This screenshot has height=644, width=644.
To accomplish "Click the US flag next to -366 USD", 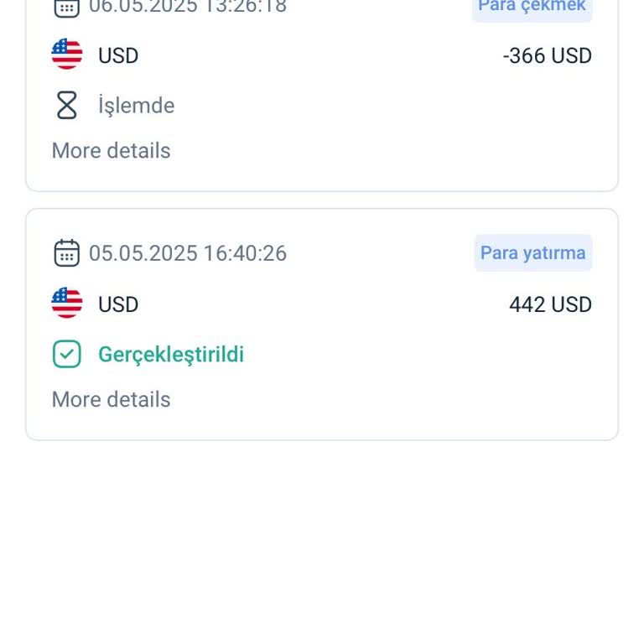I will pyautogui.click(x=66, y=55).
